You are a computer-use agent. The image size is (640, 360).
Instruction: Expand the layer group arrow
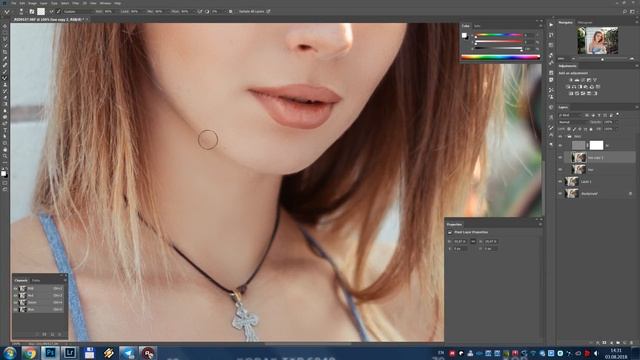[565, 136]
